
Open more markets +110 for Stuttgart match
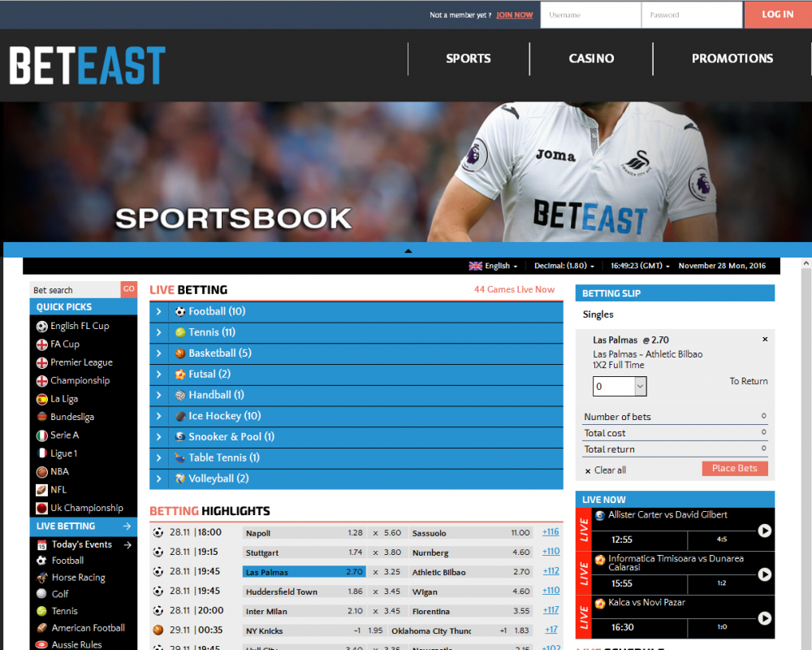pos(551,552)
